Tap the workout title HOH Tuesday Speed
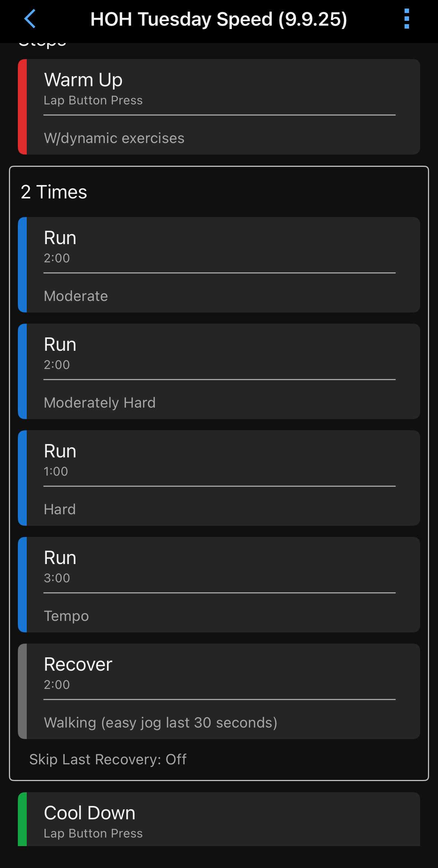 point(219,19)
